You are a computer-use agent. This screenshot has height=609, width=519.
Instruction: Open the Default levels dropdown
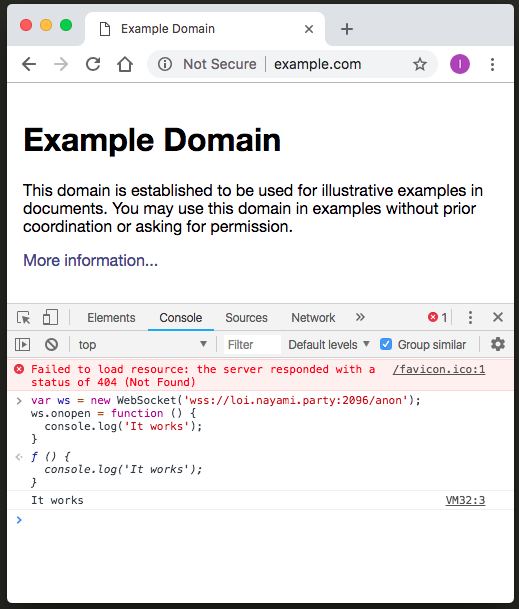(329, 345)
